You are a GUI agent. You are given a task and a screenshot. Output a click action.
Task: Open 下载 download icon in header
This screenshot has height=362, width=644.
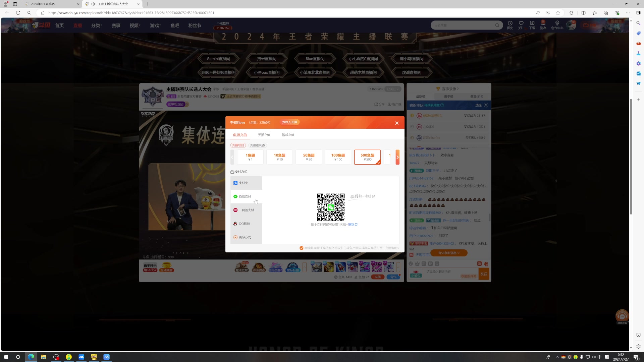point(532,25)
